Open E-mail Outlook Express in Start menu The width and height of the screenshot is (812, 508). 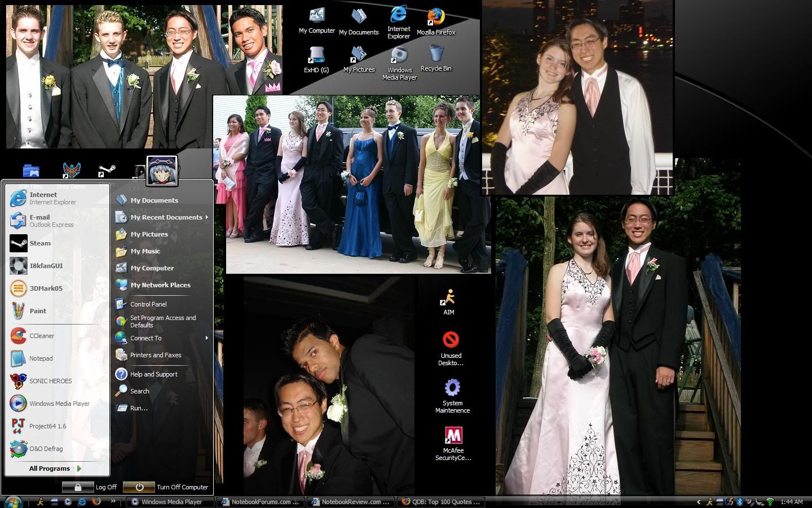click(56, 221)
